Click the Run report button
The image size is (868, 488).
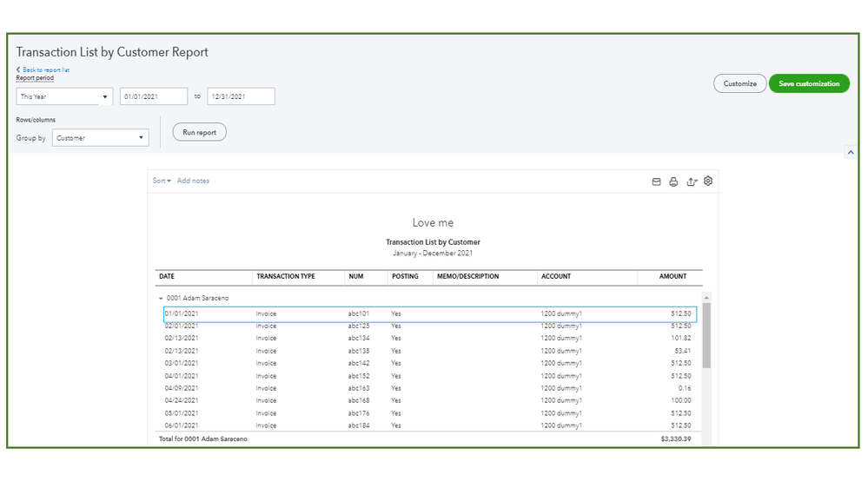click(199, 132)
